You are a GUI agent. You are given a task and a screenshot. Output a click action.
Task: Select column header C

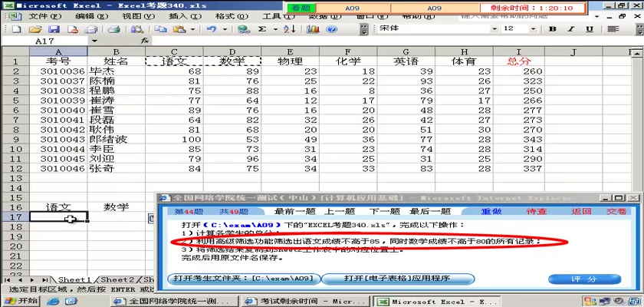[x=174, y=51]
